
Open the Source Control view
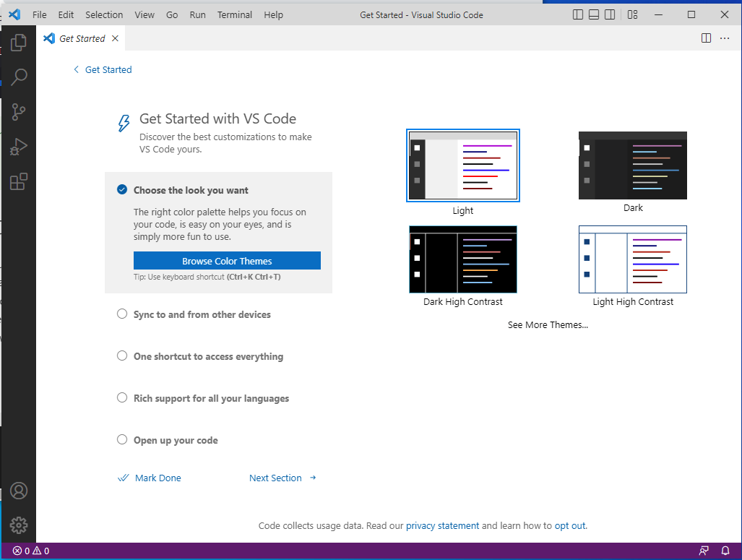click(19, 111)
